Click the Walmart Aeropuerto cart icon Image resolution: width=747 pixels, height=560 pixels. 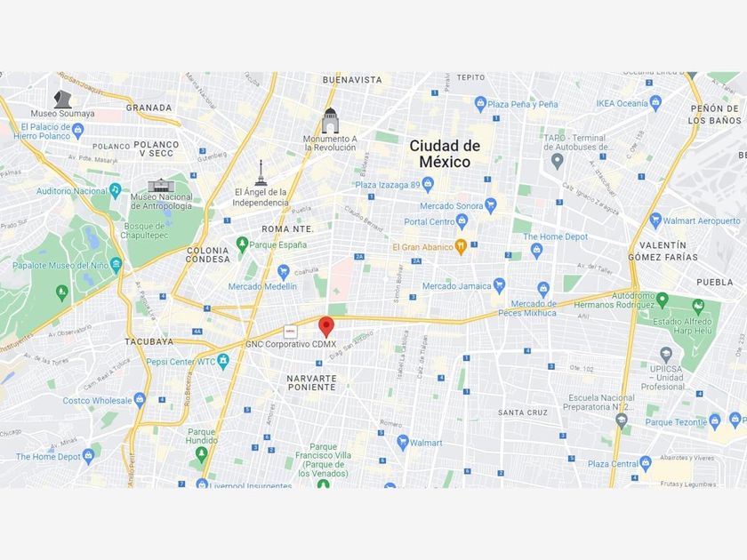pos(655,220)
